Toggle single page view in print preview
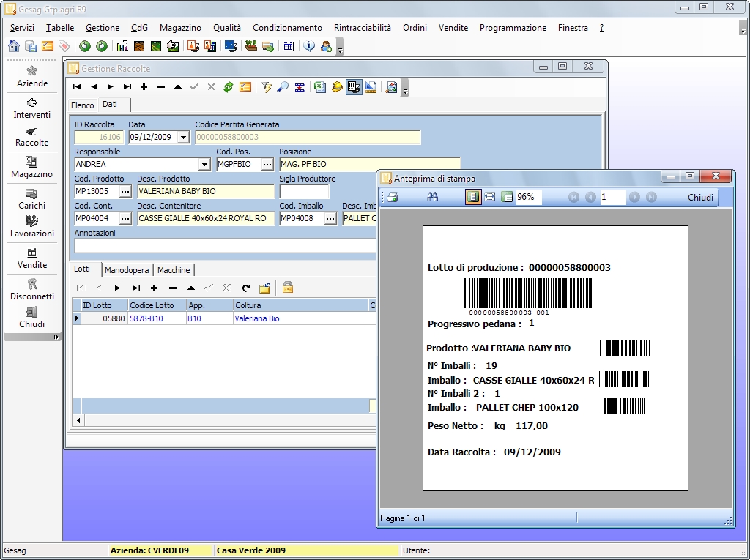Viewport: 750px width, 560px height. 472,197
